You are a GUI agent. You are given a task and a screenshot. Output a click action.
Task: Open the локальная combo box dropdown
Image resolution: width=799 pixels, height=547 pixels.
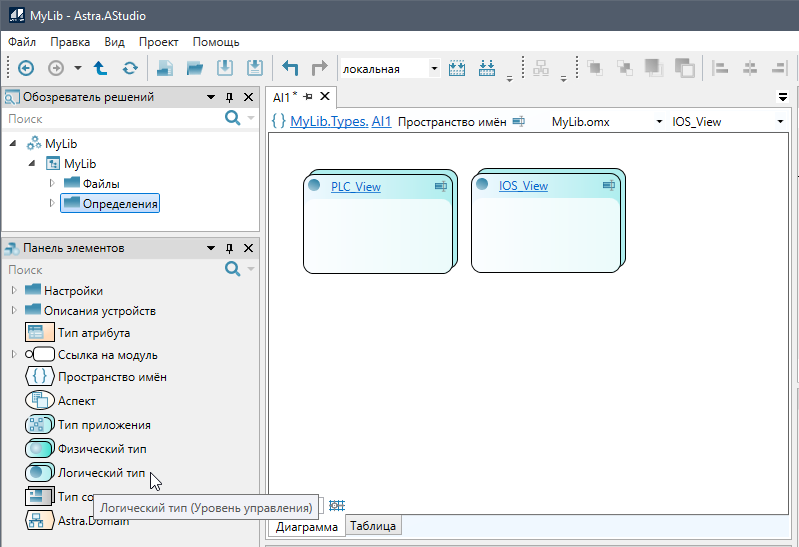click(x=434, y=68)
